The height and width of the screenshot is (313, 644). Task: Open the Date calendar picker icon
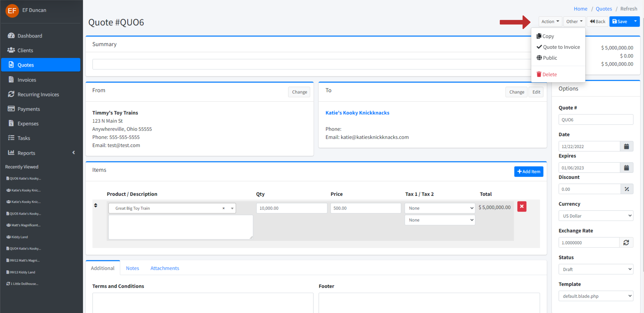pyautogui.click(x=626, y=146)
